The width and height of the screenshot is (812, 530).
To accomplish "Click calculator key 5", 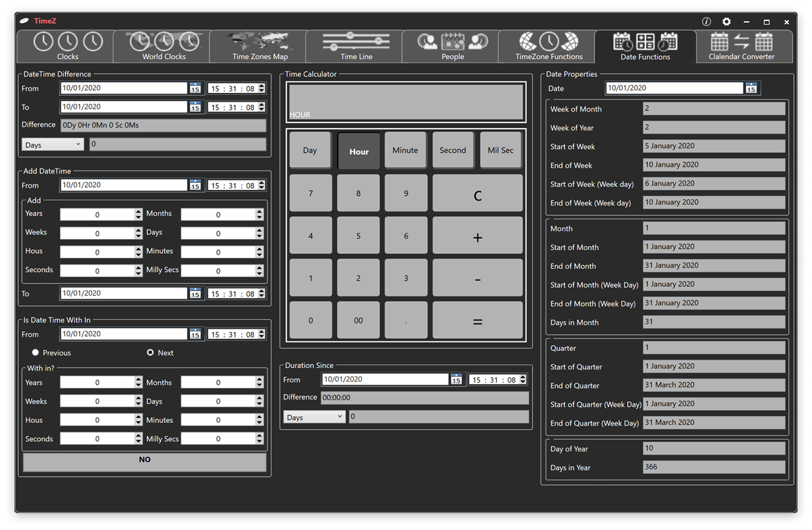I will tap(358, 236).
